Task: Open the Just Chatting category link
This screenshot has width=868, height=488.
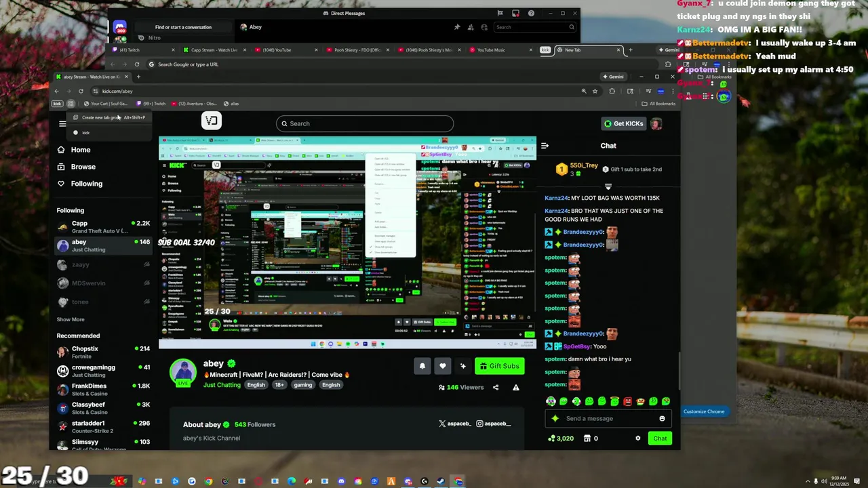Action: pos(222,385)
